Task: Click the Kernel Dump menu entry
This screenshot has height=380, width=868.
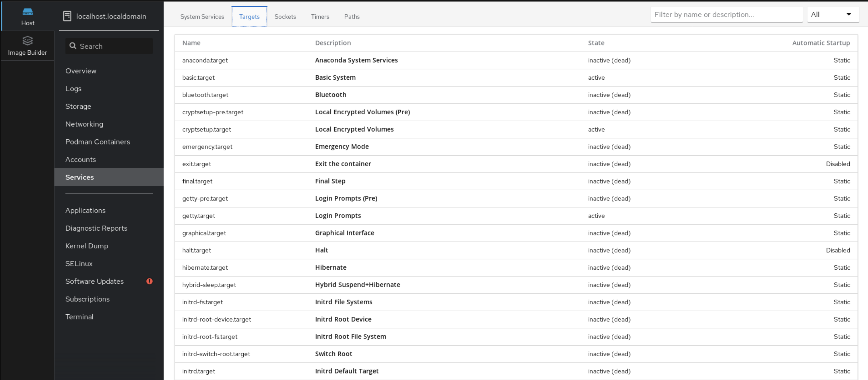Action: click(x=87, y=246)
